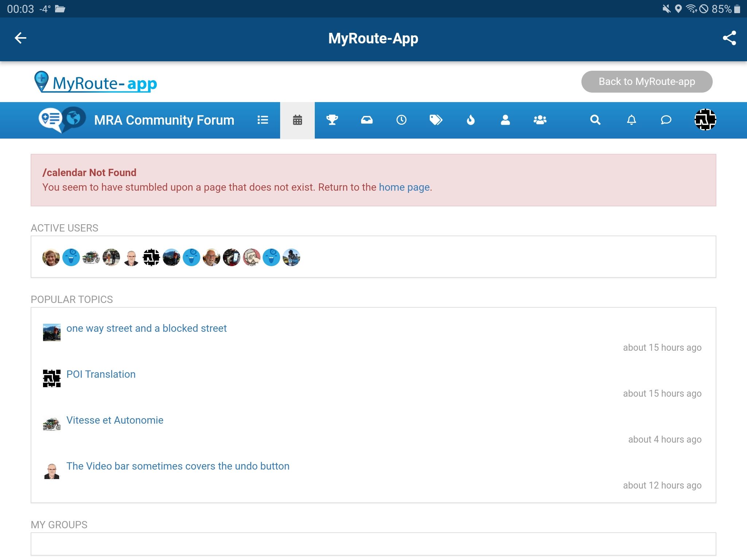Viewport: 747px width, 560px height.
Task: Open the chat speech bubble icon
Action: point(666,120)
